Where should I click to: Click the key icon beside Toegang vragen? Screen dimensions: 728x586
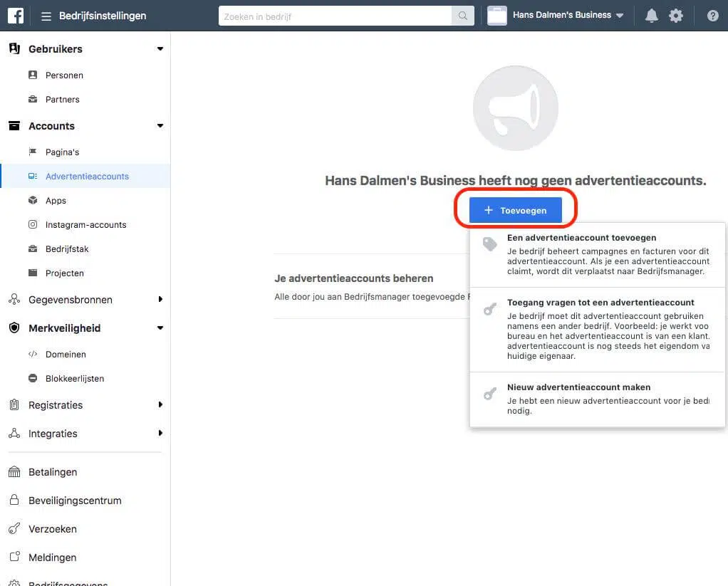click(x=489, y=309)
